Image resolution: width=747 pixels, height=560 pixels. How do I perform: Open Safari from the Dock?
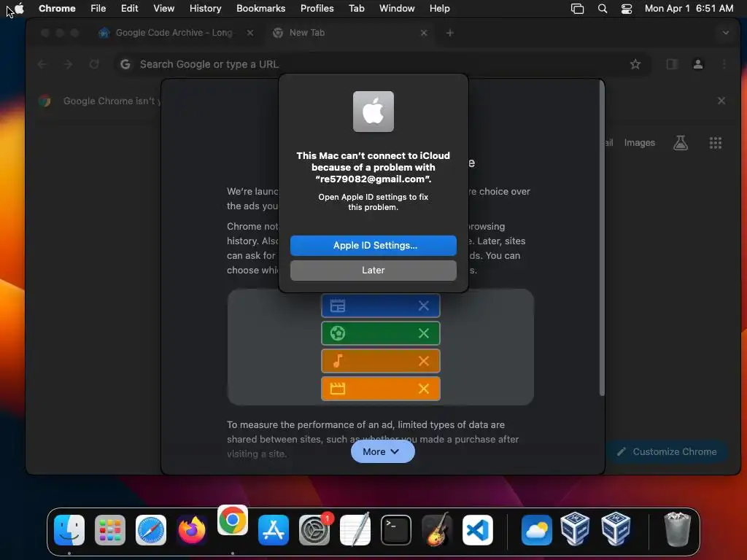point(151,530)
